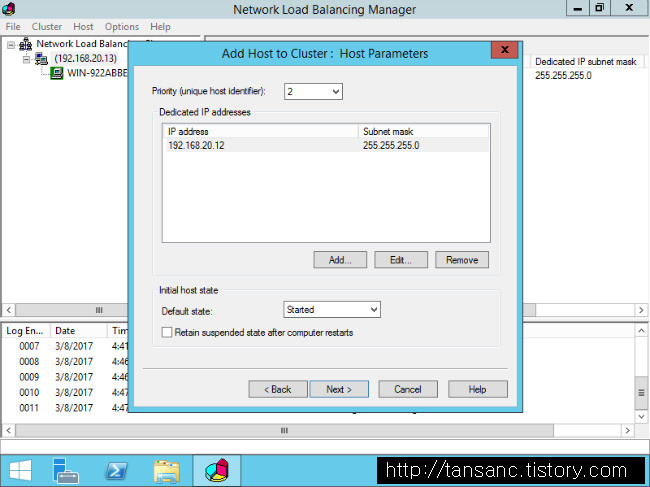The height and width of the screenshot is (487, 650).
Task: Click the Subnet mask column header
Action: [x=424, y=131]
